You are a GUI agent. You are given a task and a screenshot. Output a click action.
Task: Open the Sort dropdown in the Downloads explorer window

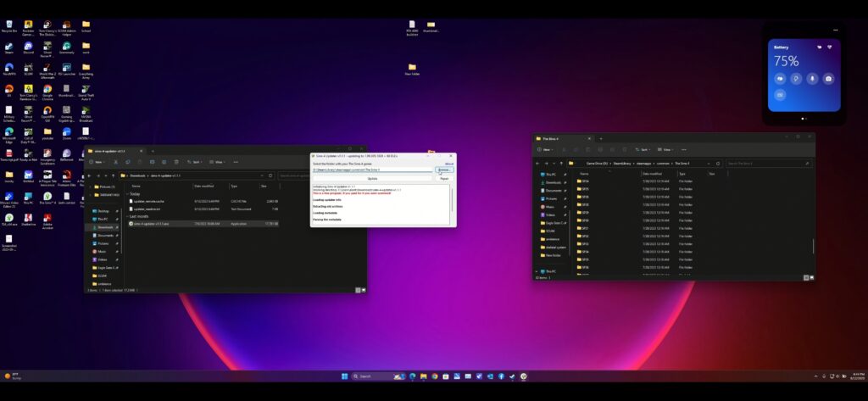194,162
